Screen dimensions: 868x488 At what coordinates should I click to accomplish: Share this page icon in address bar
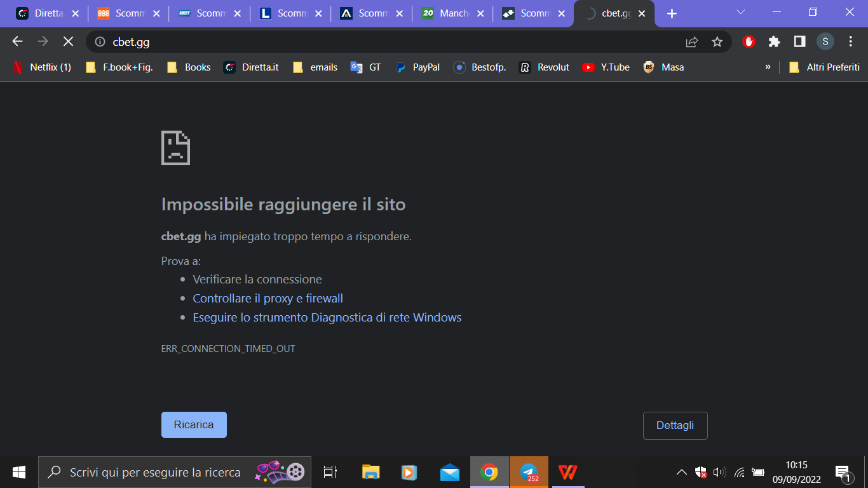pos(692,42)
